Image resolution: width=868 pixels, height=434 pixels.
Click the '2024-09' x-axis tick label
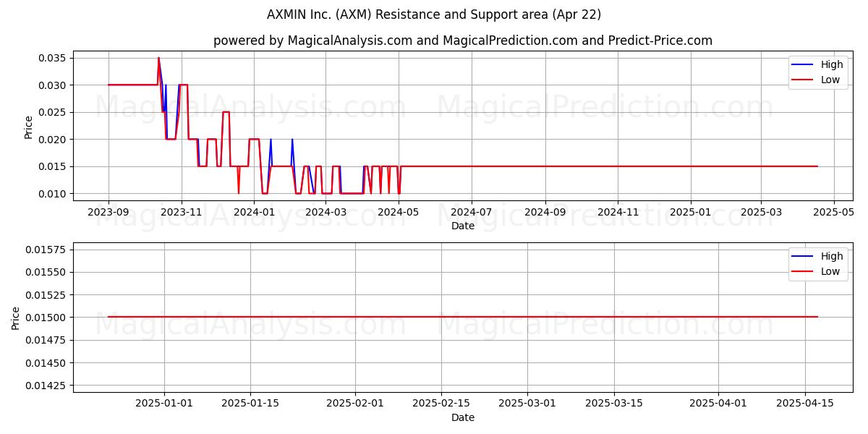coord(545,213)
